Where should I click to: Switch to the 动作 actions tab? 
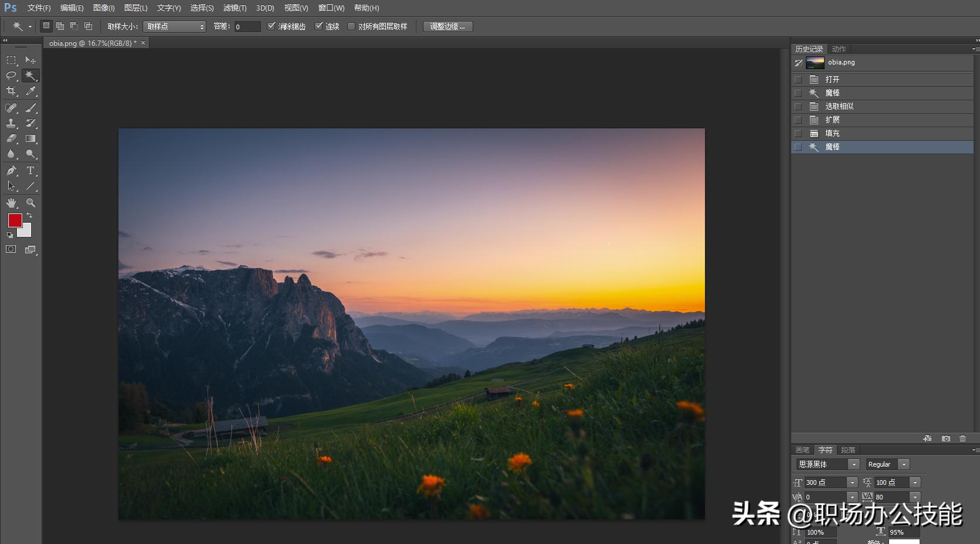pos(839,49)
